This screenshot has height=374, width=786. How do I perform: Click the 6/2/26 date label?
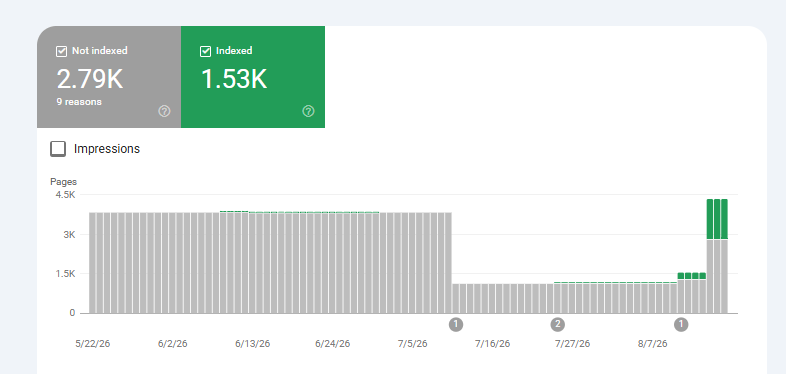[x=172, y=344]
